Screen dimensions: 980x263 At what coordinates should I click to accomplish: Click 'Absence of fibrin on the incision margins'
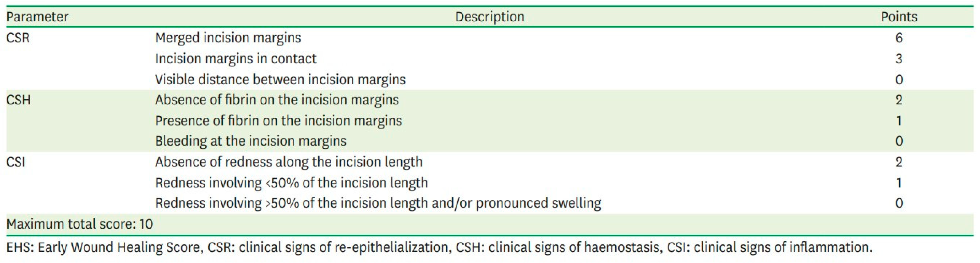click(277, 100)
